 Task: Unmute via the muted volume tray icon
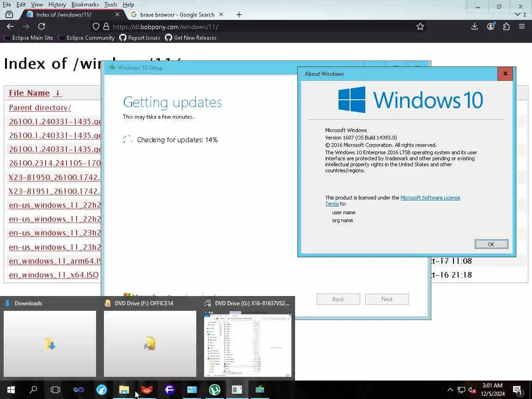[472, 389]
